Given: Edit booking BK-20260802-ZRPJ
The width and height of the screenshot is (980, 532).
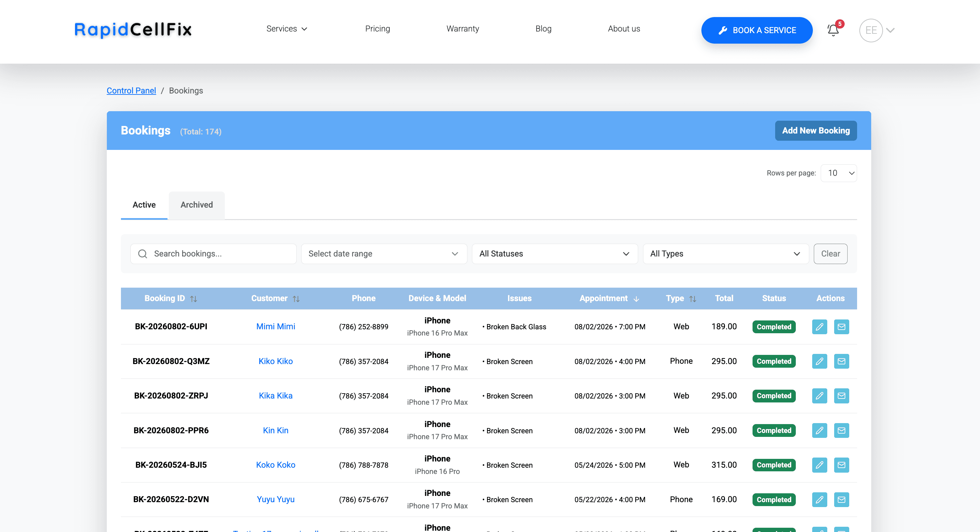Looking at the screenshot, I should pos(819,396).
